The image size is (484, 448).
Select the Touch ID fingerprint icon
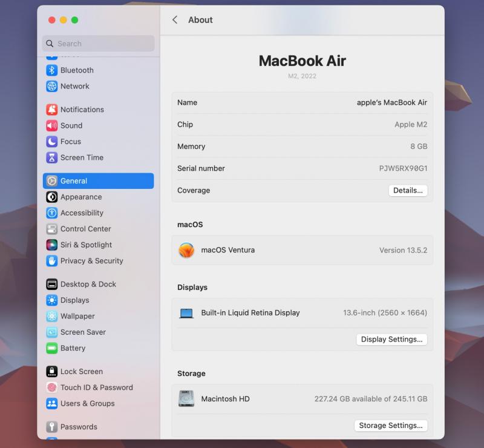tap(51, 387)
